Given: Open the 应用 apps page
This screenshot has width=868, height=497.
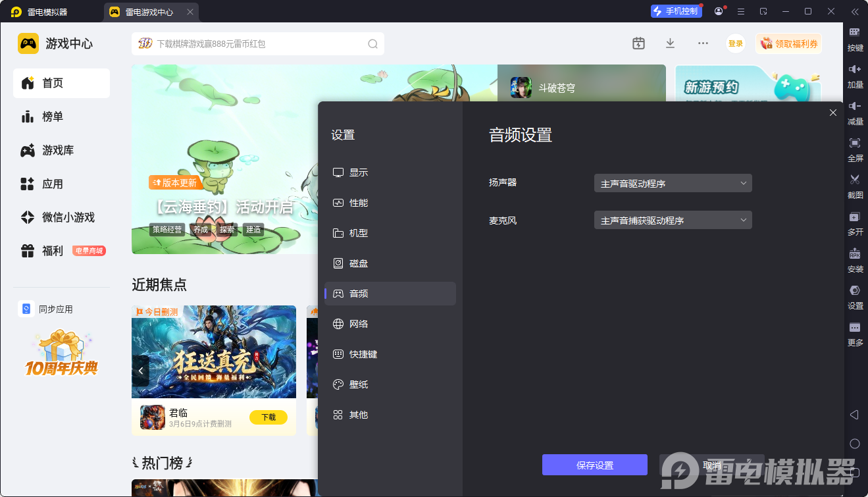Looking at the screenshot, I should point(61,184).
